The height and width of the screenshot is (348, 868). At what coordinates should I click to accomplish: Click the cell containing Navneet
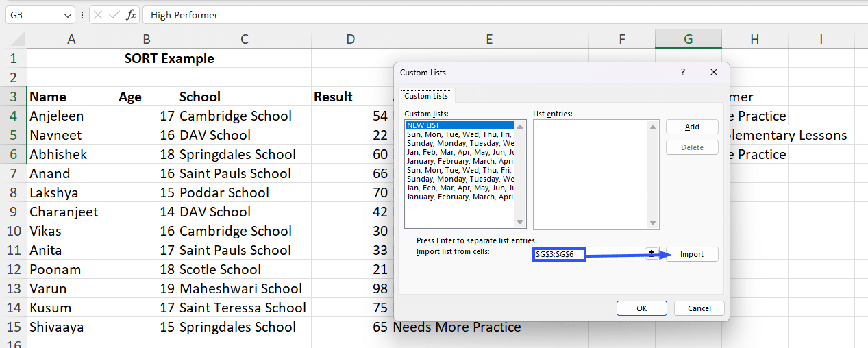[x=71, y=135]
